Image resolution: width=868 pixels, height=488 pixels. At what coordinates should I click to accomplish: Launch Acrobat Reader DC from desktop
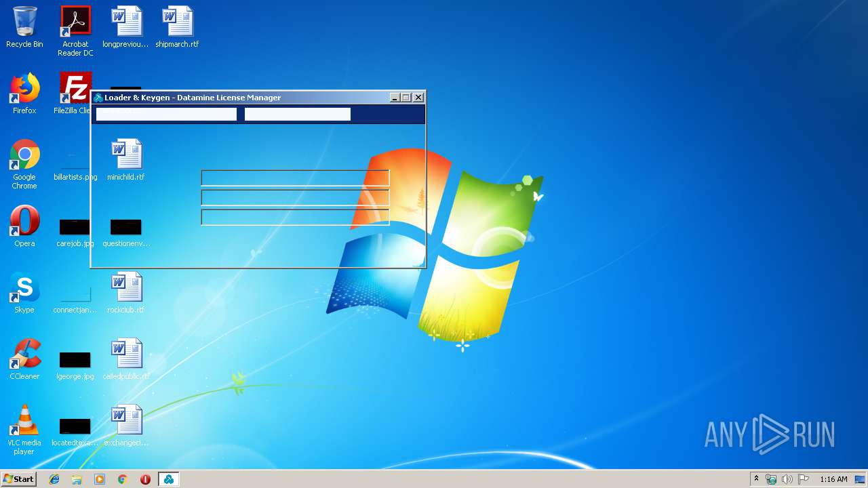75,31
